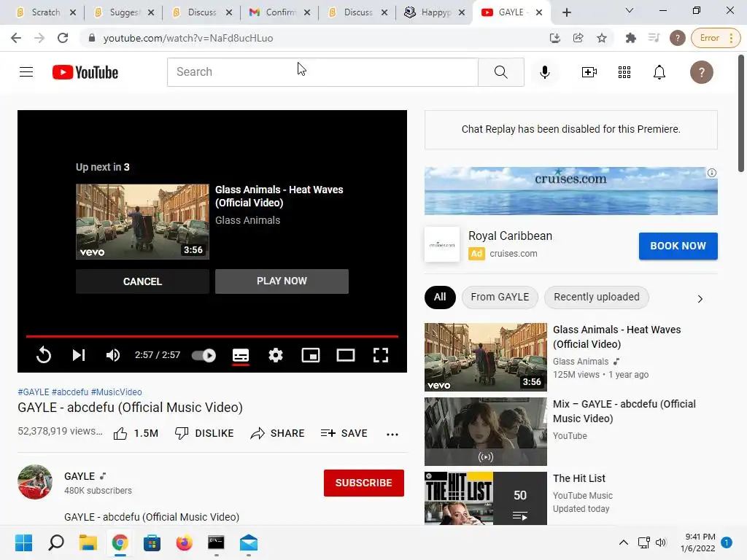Open Chrome media controls icon
This screenshot has height=560, width=747.
coord(654,38)
